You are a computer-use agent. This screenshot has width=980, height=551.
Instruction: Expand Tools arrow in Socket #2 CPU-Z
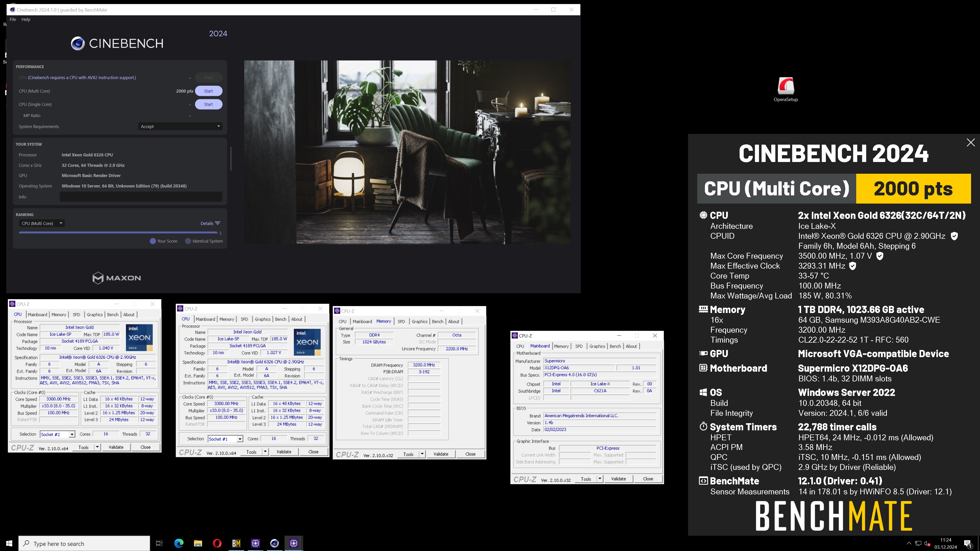click(x=97, y=447)
